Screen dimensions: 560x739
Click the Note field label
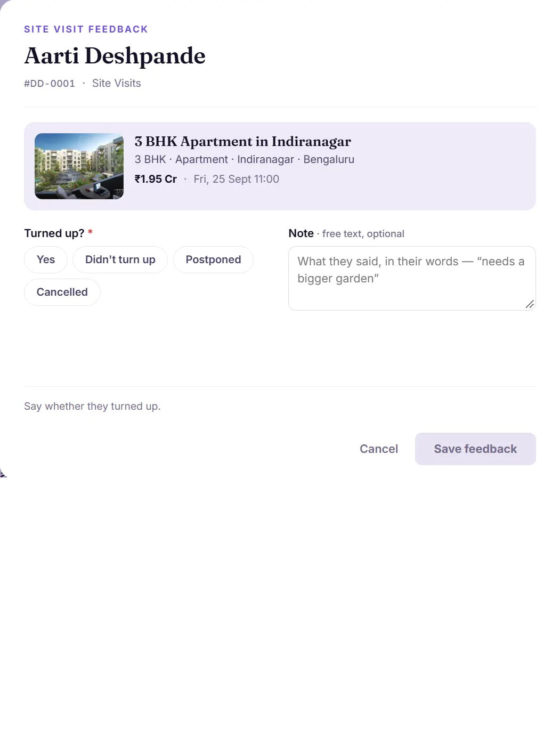tap(301, 233)
